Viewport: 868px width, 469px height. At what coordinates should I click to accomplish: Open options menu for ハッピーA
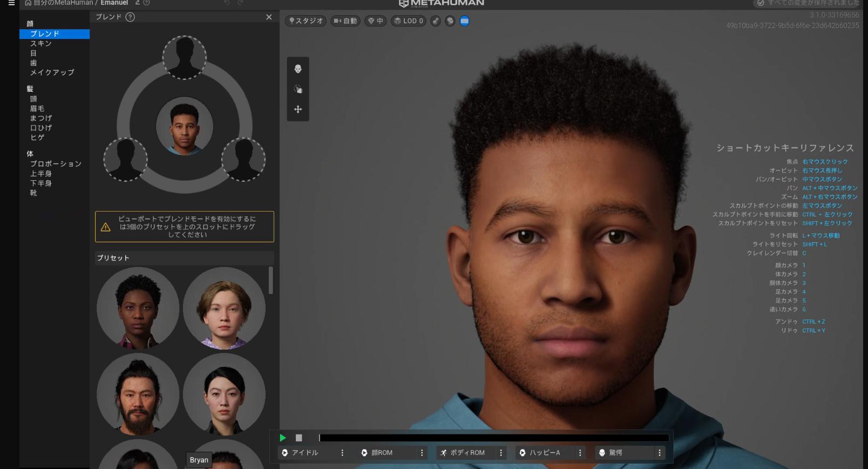pos(580,453)
